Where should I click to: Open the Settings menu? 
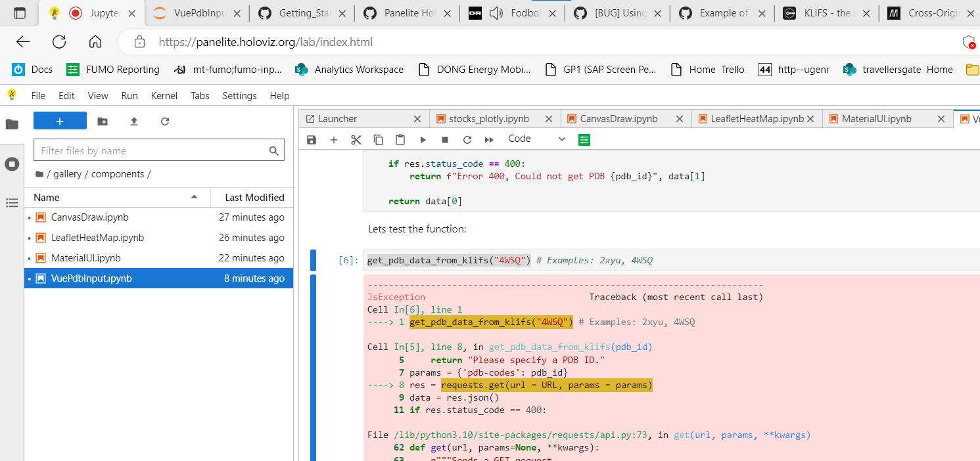tap(239, 96)
